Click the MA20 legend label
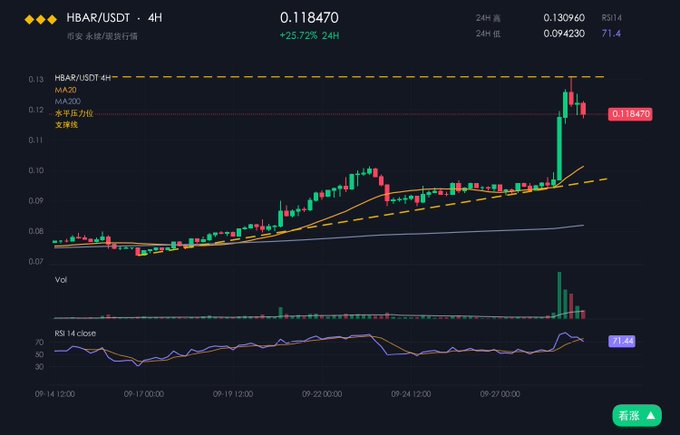This screenshot has height=435, width=680. click(x=65, y=90)
